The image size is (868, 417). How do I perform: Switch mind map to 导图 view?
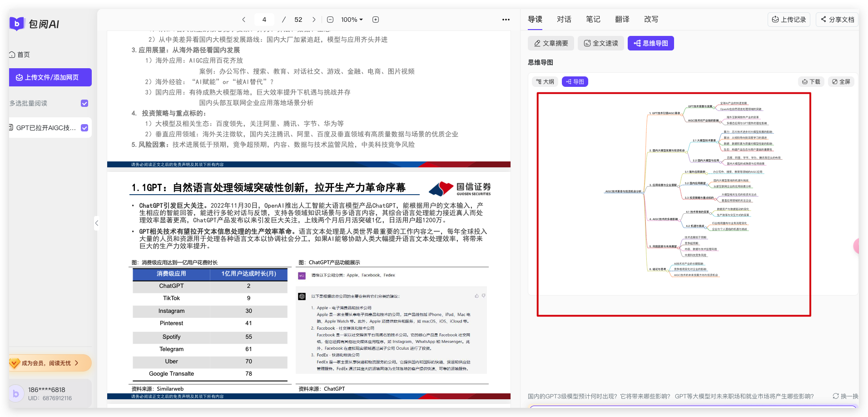575,82
